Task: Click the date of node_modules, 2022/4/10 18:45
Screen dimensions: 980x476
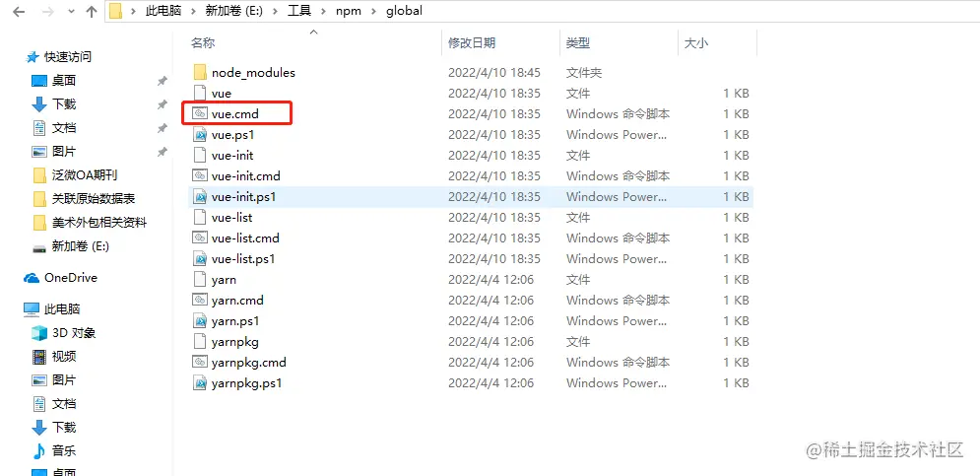Action: [x=493, y=73]
